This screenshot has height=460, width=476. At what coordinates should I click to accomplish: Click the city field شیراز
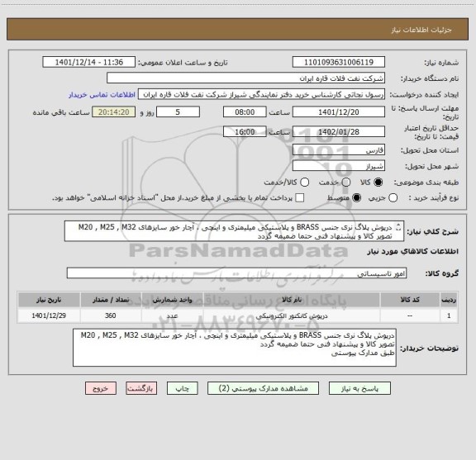[339, 166]
